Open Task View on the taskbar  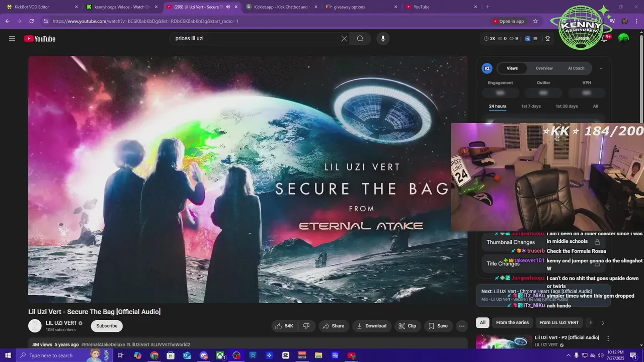[x=121, y=355]
